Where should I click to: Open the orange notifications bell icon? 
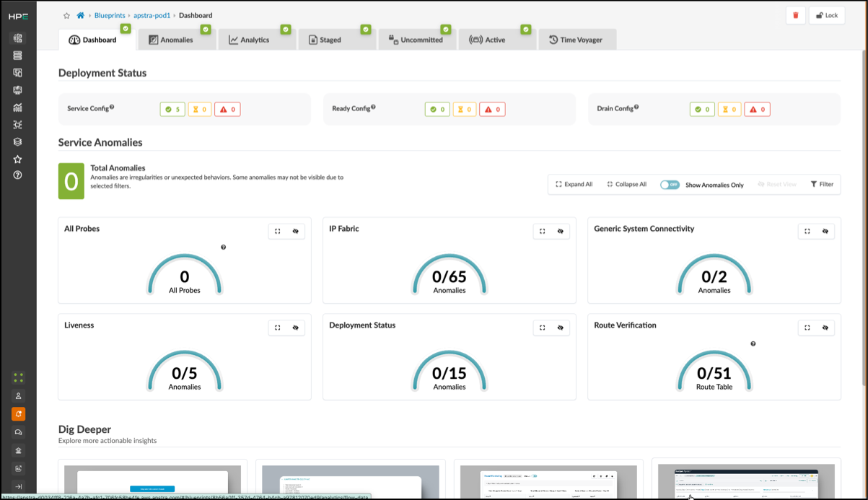click(x=18, y=414)
